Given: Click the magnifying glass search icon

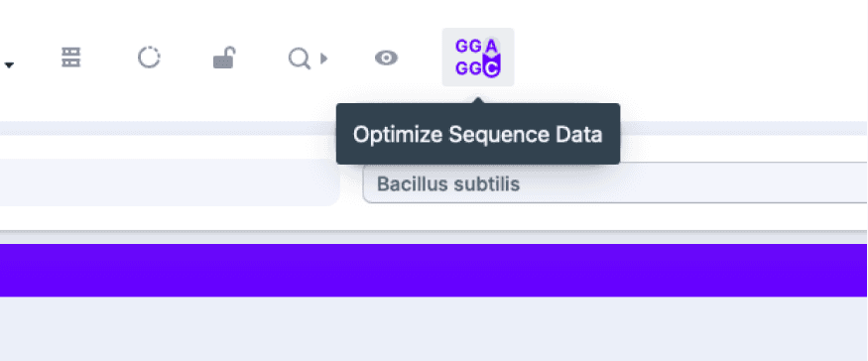Looking at the screenshot, I should 299,59.
